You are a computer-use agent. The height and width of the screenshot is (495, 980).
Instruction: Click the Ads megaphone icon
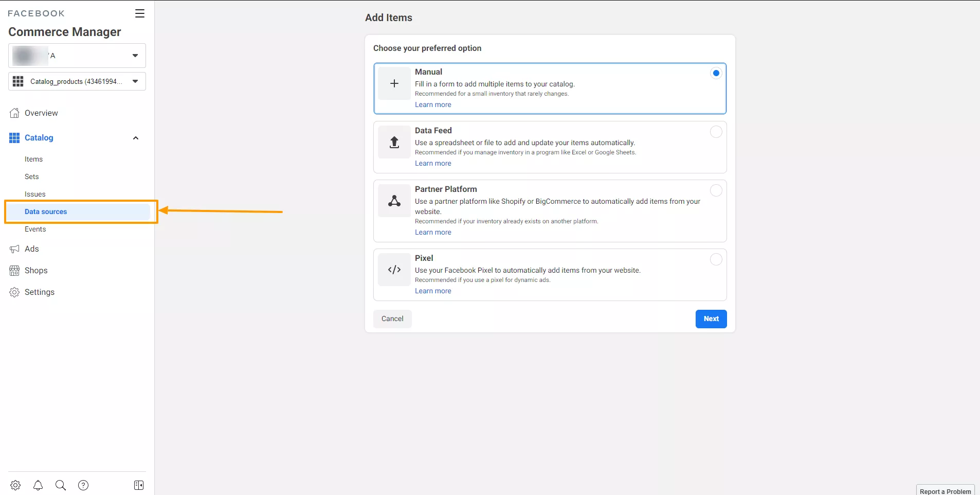pyautogui.click(x=14, y=249)
